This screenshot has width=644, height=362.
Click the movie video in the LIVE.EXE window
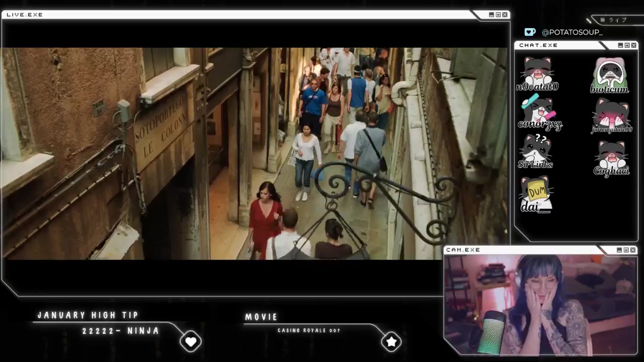[255, 154]
